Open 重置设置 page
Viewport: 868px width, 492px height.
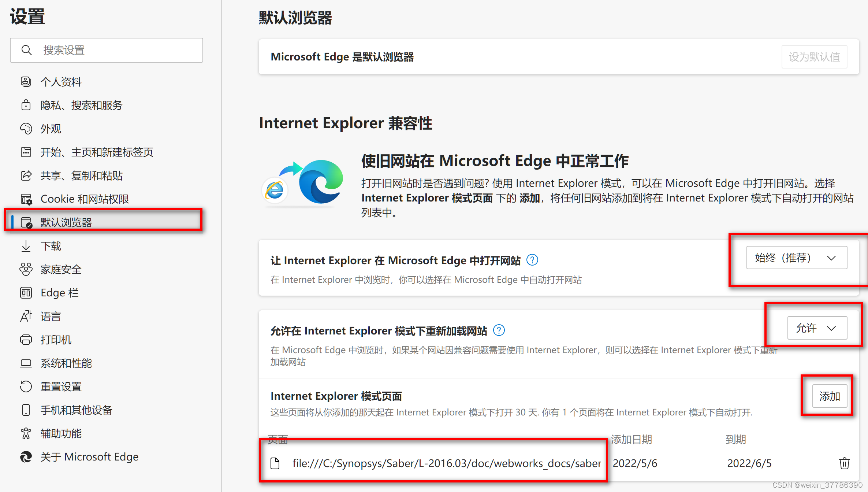(x=61, y=386)
